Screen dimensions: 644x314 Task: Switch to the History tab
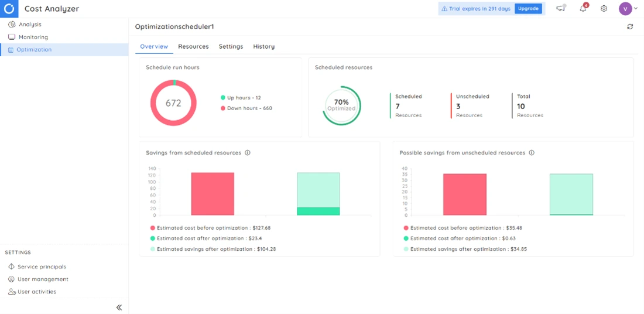click(x=263, y=46)
